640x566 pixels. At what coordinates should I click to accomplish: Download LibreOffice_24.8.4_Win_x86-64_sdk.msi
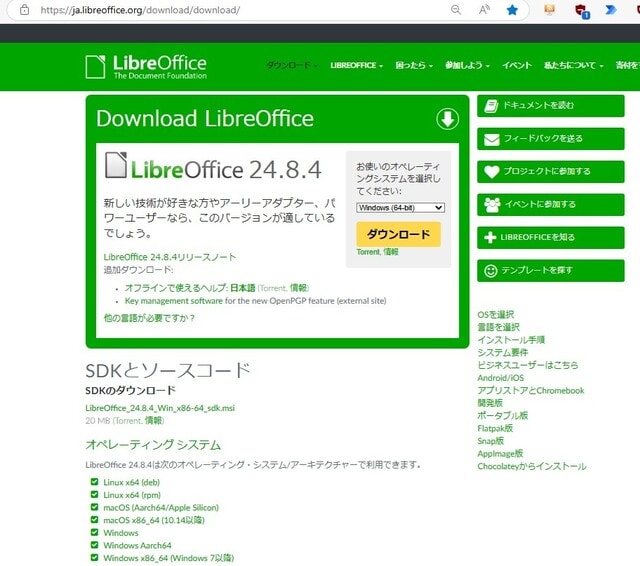point(160,408)
